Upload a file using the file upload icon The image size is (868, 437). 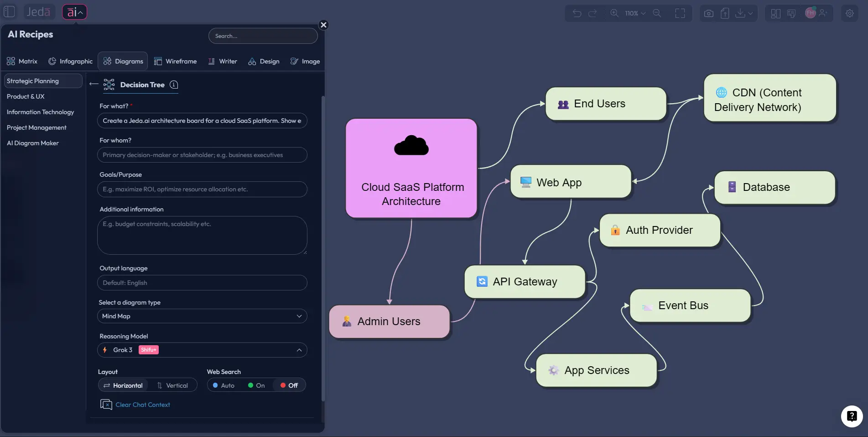tap(725, 13)
